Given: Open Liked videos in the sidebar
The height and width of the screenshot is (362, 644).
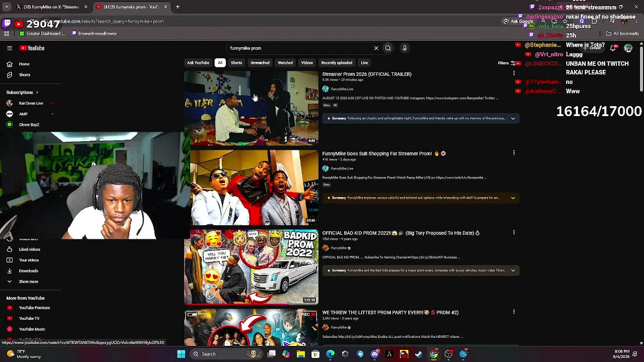Looking at the screenshot, I should [x=30, y=249].
